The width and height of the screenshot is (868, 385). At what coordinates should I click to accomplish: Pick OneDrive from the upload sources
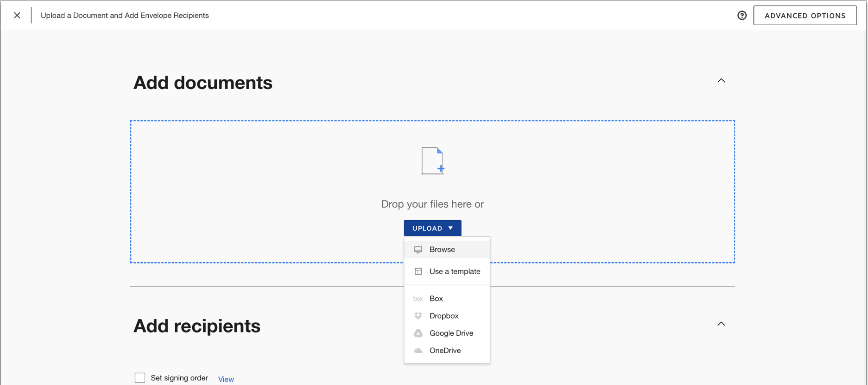445,351
